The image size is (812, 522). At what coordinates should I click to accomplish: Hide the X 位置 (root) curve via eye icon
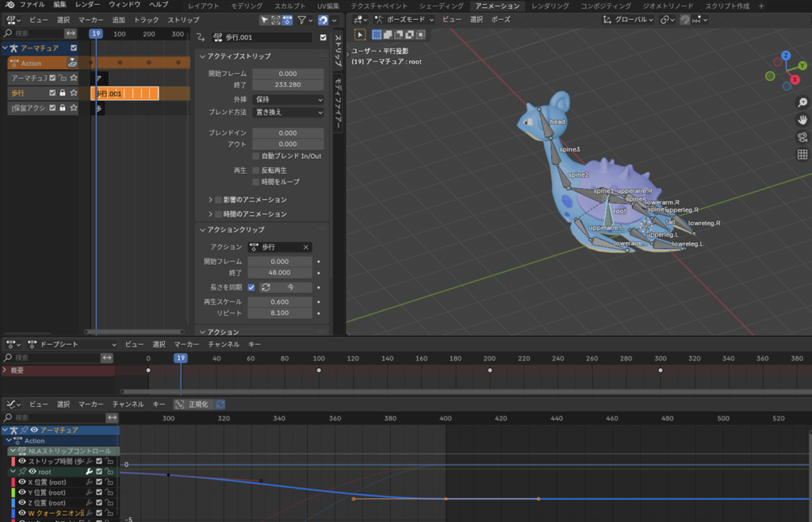coord(22,482)
